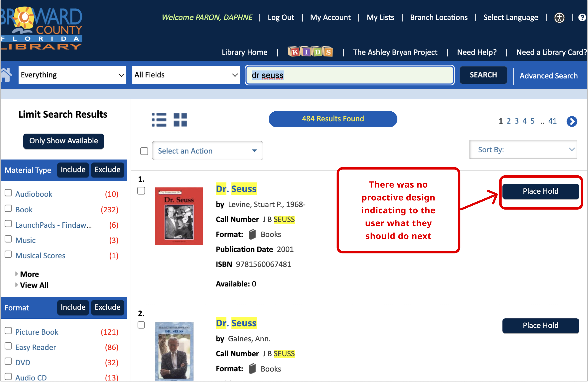The width and height of the screenshot is (588, 382).
Task: Click the blue Dr. Seuss book cover
Action: pos(174,351)
